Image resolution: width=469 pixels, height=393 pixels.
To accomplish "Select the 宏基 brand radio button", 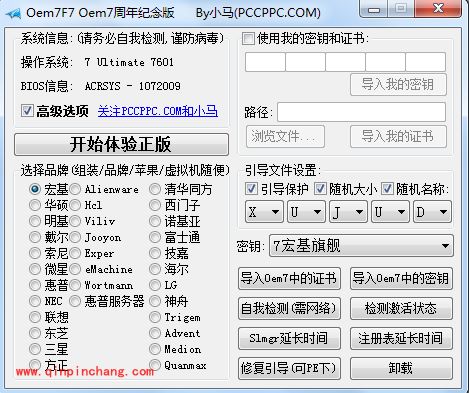I will point(35,189).
